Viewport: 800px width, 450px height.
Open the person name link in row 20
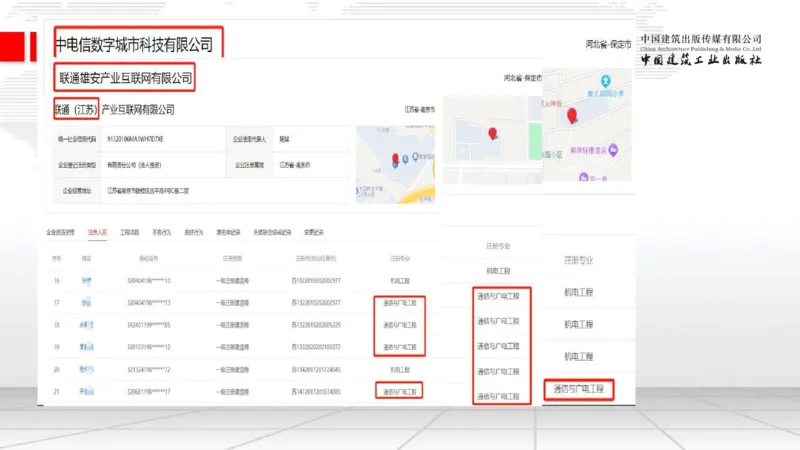[86, 369]
